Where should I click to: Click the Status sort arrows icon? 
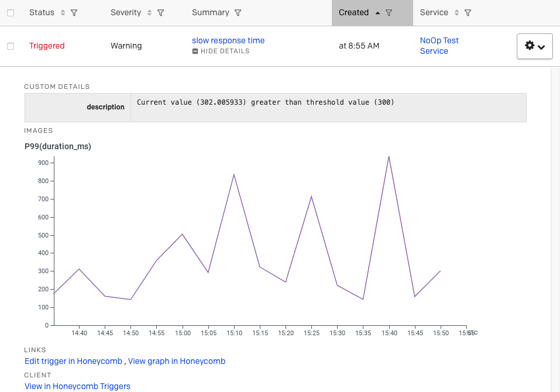(63, 12)
